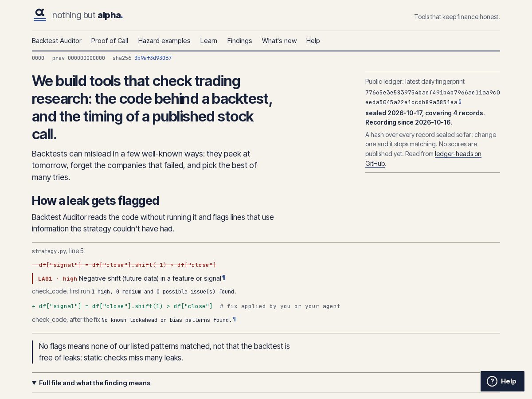Click the struck-through red code line
Screen dimensions: 532x399
tap(124, 265)
